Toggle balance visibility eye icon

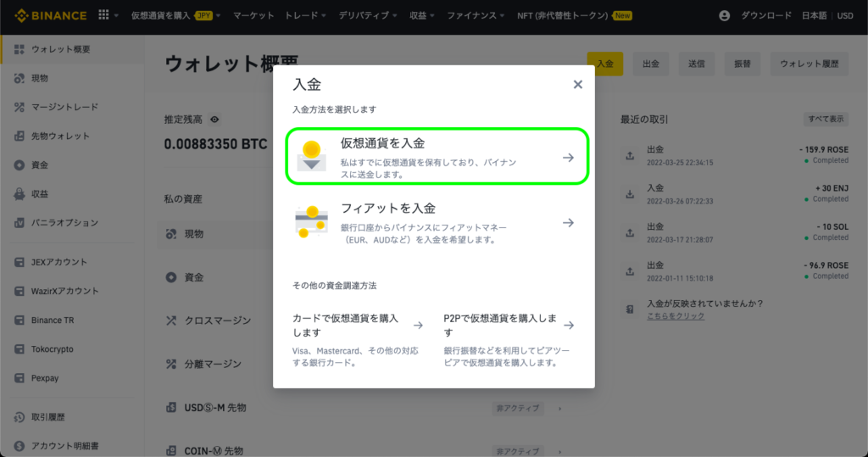(x=214, y=119)
